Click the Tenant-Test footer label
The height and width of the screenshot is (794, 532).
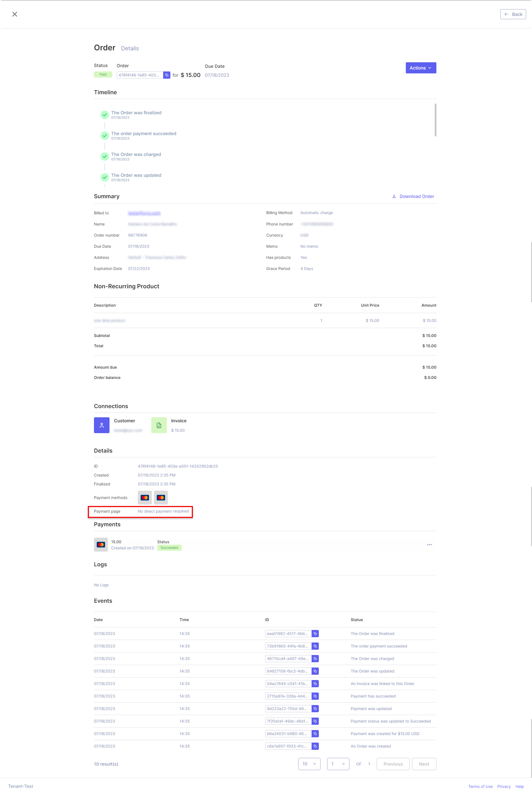pos(21,786)
